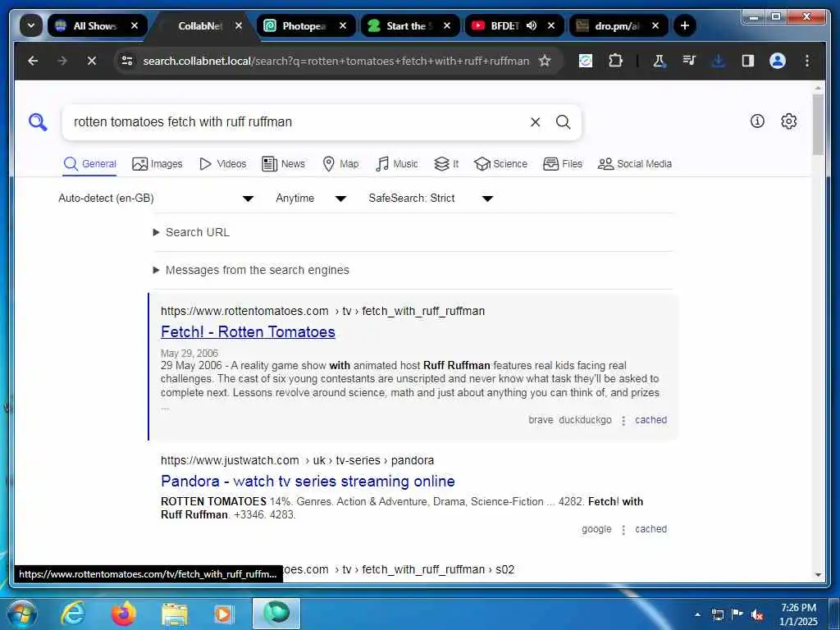This screenshot has width=840, height=630.
Task: Switch to Files category
Action: coord(563,164)
